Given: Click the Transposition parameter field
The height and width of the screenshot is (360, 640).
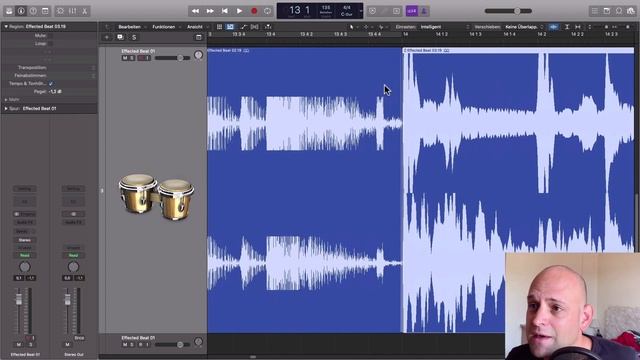Looking at the screenshot, I should (x=72, y=67).
